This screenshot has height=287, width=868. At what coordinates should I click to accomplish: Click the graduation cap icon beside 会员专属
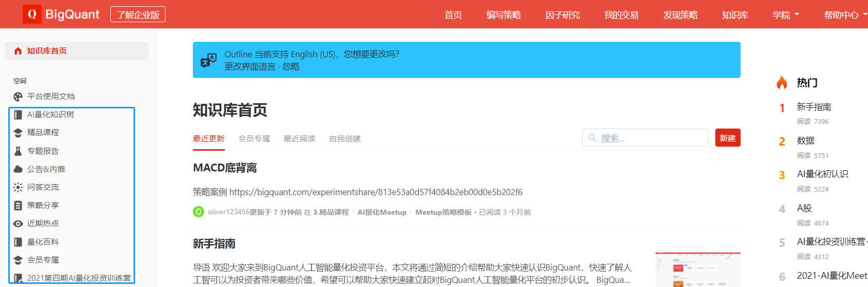click(18, 260)
